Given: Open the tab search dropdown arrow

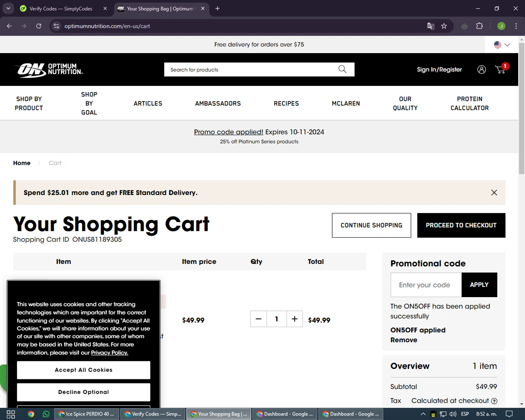Looking at the screenshot, I should [x=8, y=8].
